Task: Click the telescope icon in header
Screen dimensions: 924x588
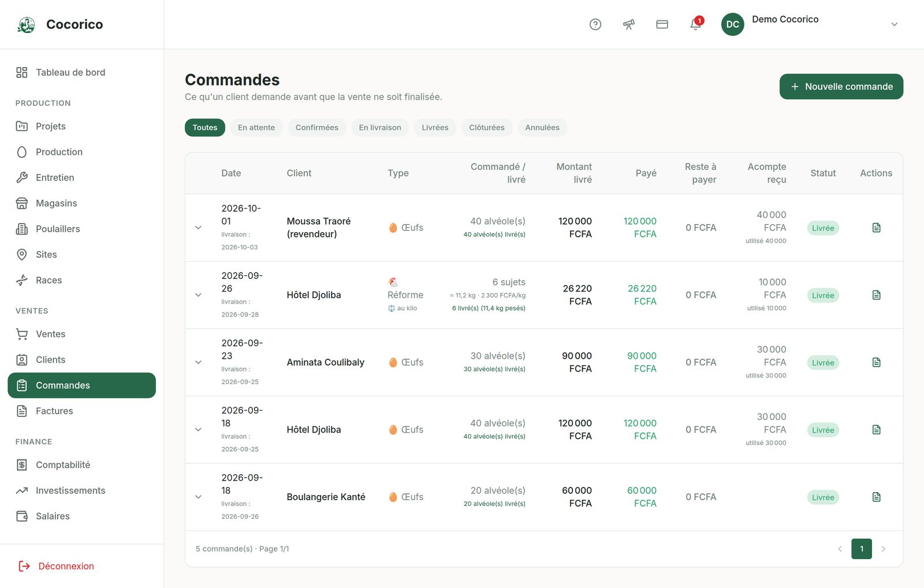Action: pos(629,24)
